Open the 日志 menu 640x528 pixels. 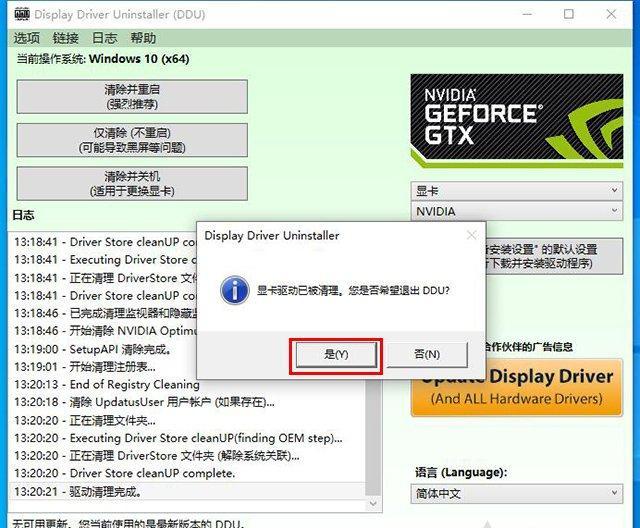(104, 38)
